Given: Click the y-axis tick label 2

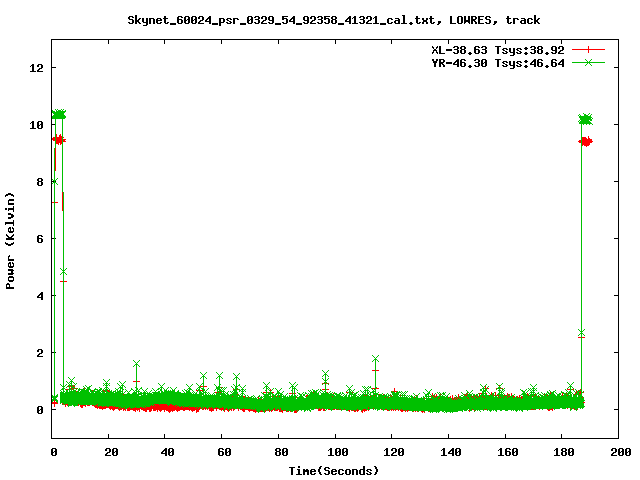Looking at the screenshot, I should [40, 353].
